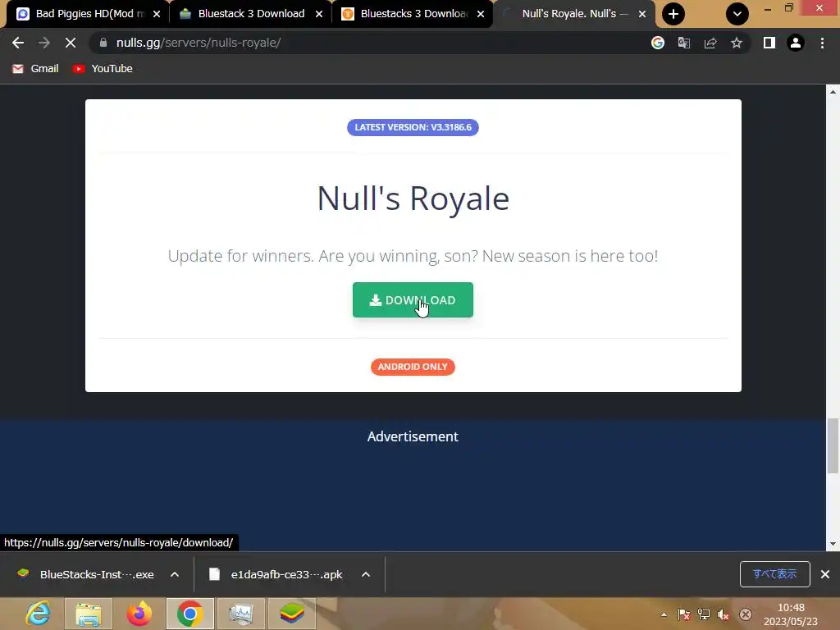Click the green DOWNLOAD button
The height and width of the screenshot is (630, 840).
[413, 300]
